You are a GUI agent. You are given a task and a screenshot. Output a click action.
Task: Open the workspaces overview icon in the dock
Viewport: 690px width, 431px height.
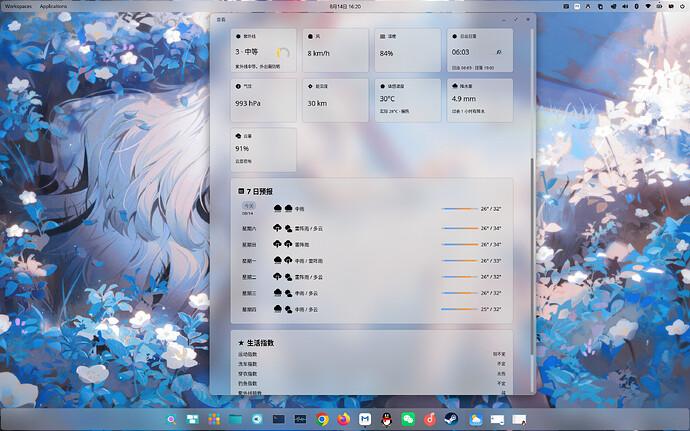coord(192,420)
